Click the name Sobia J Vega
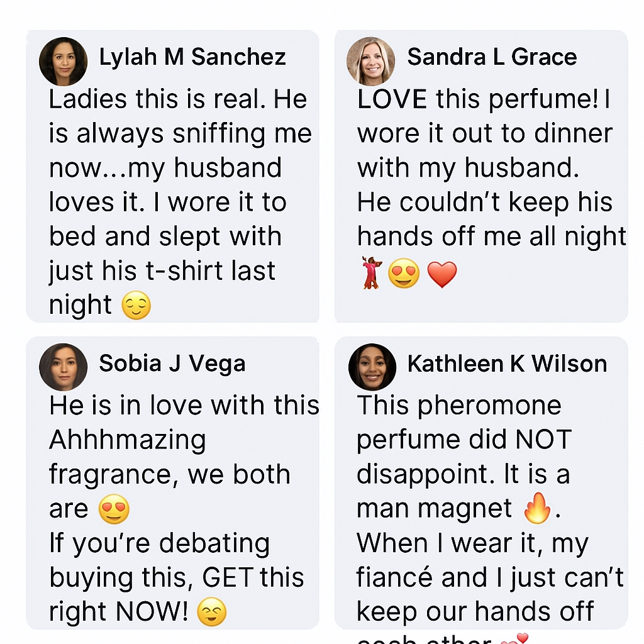This screenshot has width=644, height=644. pos(172,364)
